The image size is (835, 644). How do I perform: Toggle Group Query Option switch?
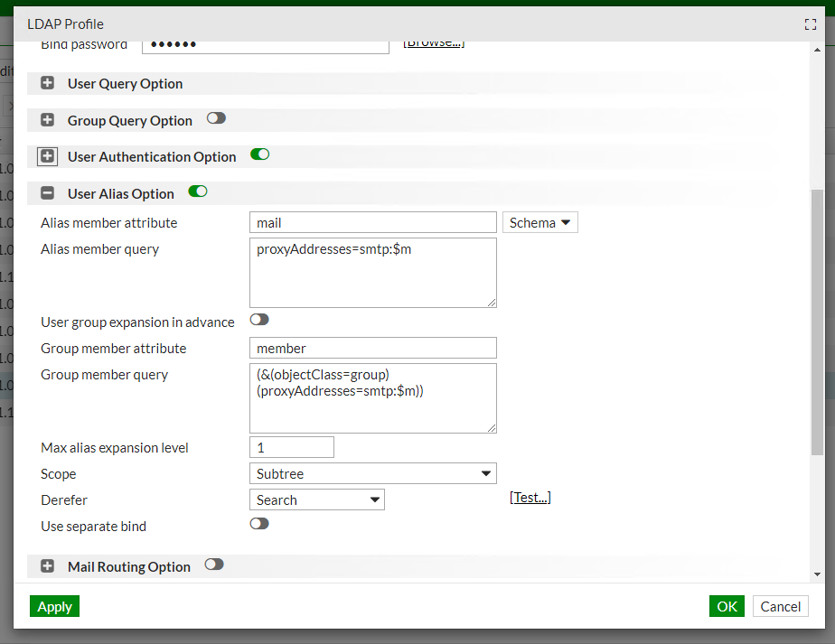pos(216,118)
